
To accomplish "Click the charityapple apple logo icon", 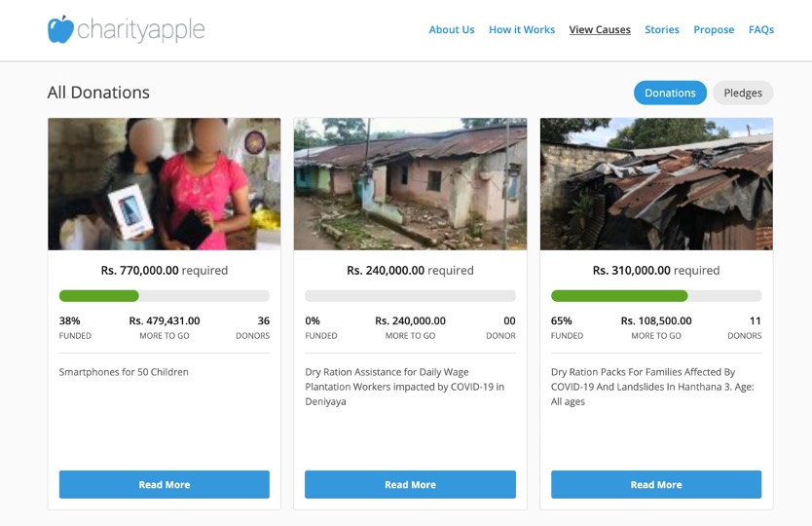I will 60,29.
